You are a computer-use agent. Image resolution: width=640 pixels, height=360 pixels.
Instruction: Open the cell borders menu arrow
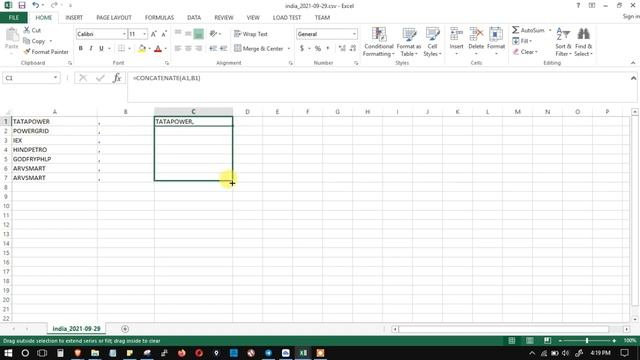[x=129, y=49]
